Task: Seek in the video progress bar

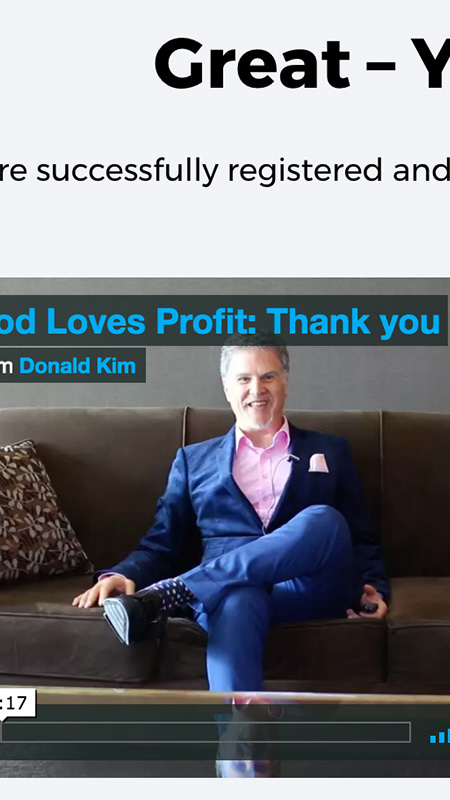Action: point(205,732)
